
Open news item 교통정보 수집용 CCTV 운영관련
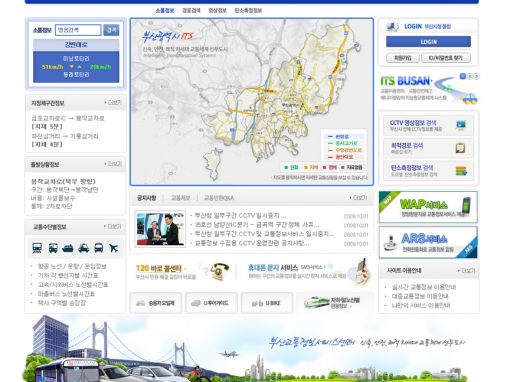point(252,243)
